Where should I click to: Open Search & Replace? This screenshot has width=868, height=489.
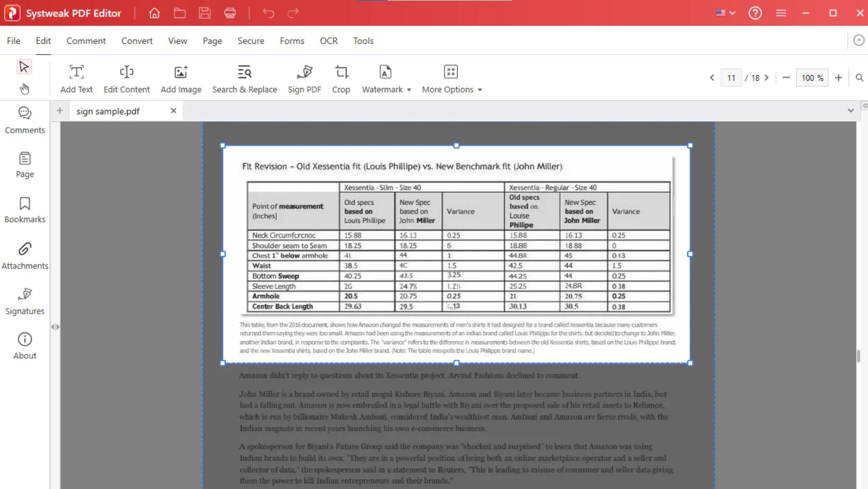pyautogui.click(x=244, y=79)
